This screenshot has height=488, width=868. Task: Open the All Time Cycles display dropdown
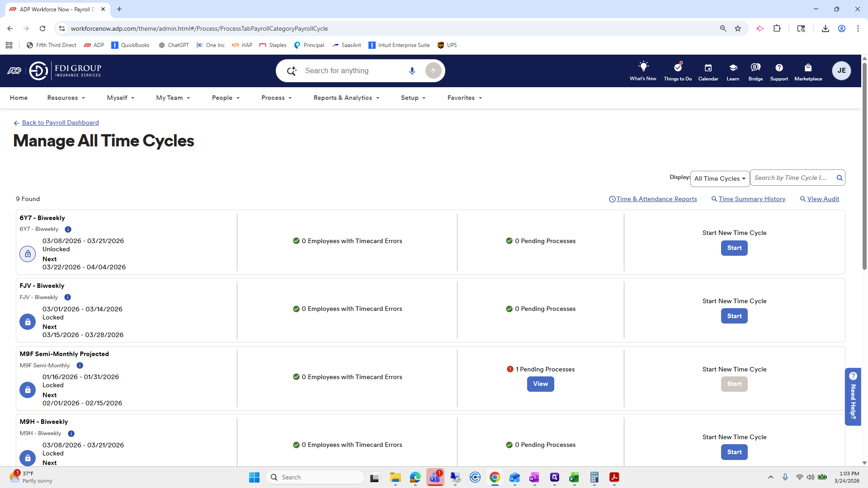[x=720, y=178]
